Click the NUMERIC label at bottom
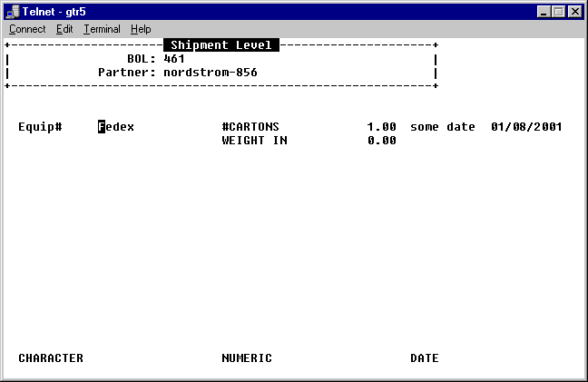This screenshot has height=382, width=588. point(247,358)
